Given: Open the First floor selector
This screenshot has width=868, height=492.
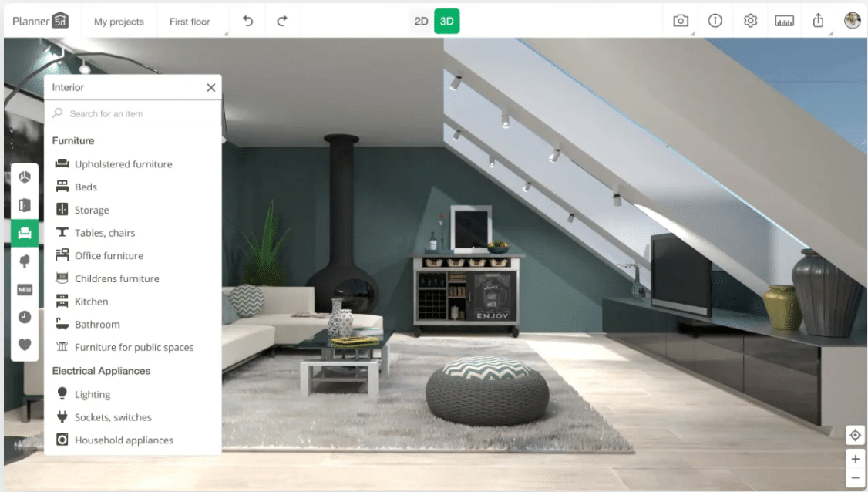Looking at the screenshot, I should 192,21.
